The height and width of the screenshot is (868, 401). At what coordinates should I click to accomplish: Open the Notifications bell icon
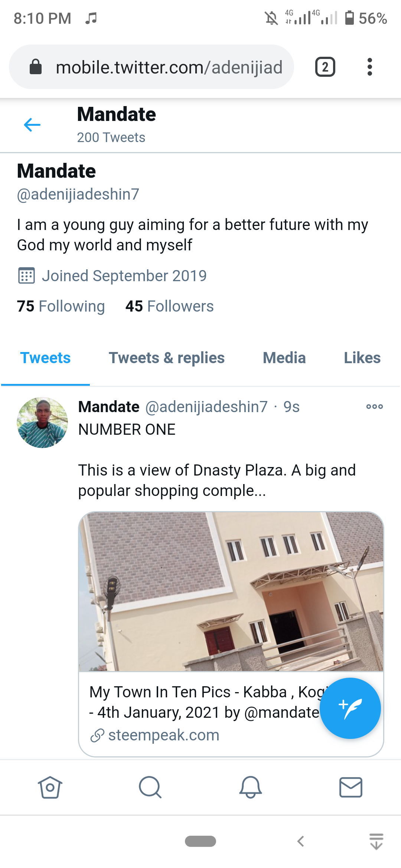click(x=251, y=787)
